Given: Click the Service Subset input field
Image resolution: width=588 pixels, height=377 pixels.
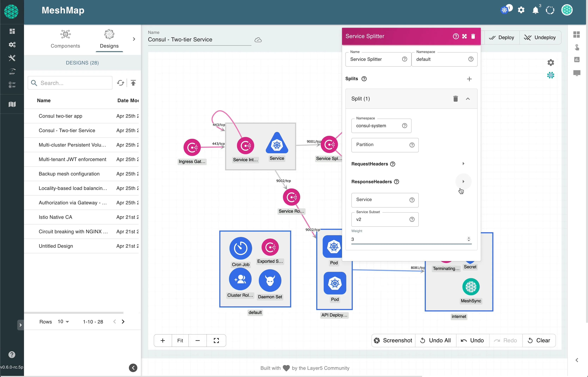Looking at the screenshot, I should point(384,219).
